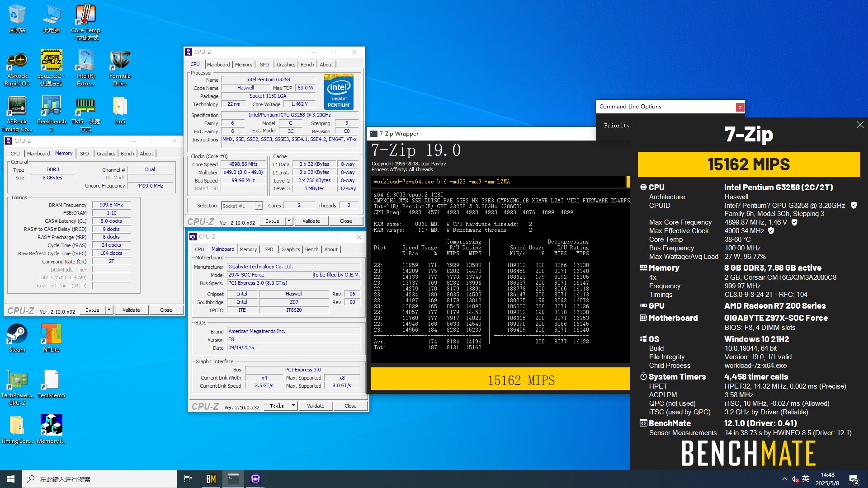Open ASRock Timing Configurator desktop icon
868x488 pixels.
click(17, 114)
